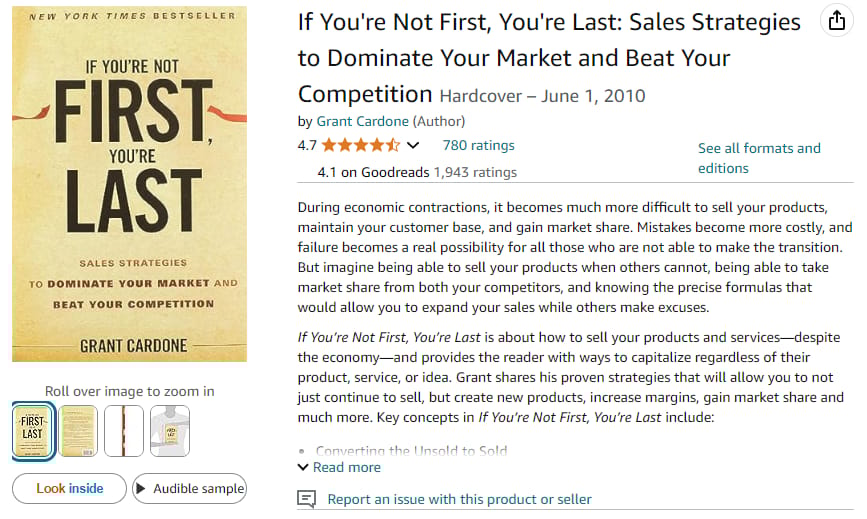Play the Audible sample
The width and height of the screenshot is (867, 519).
click(189, 489)
